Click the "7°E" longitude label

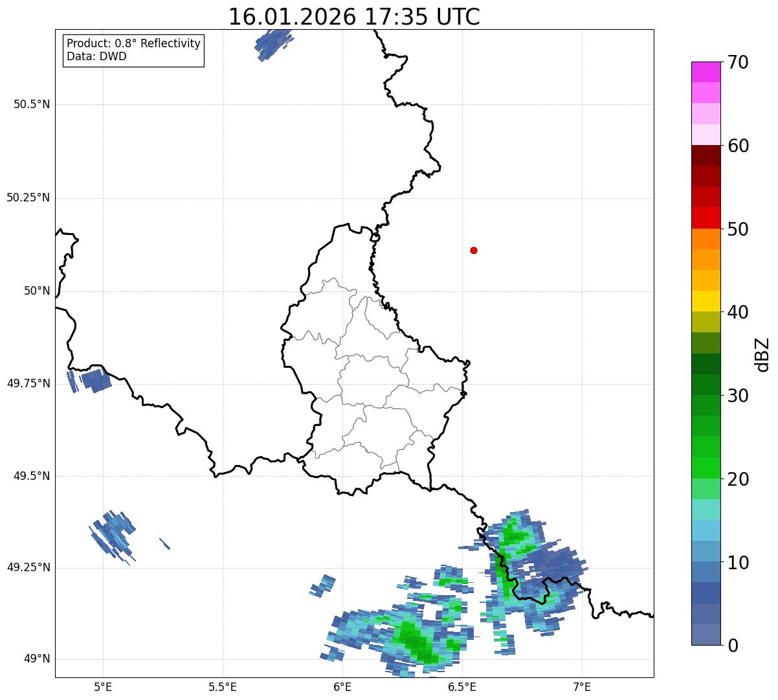[x=582, y=687]
